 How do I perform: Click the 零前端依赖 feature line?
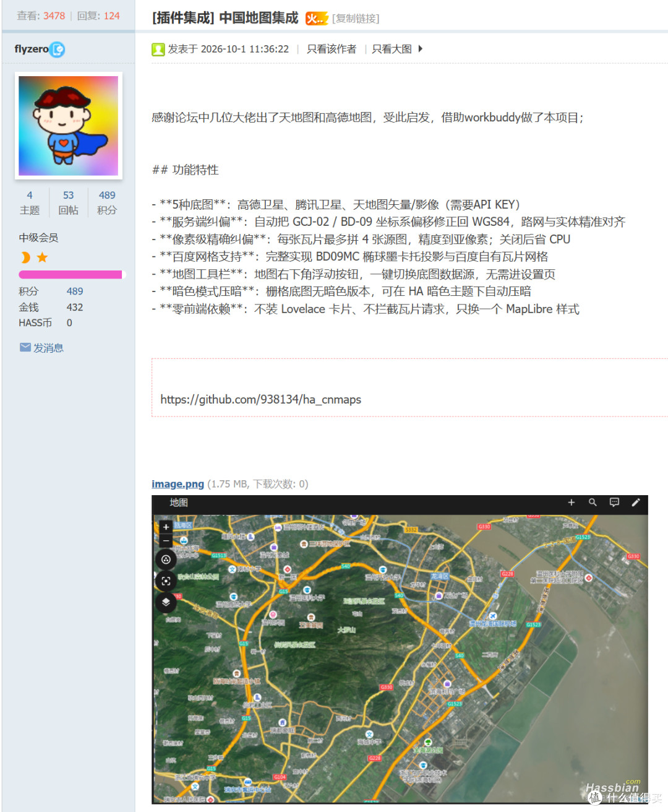point(366,309)
